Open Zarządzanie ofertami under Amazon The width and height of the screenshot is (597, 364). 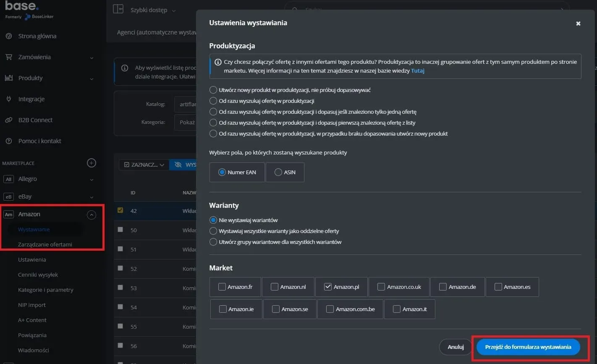(45, 244)
